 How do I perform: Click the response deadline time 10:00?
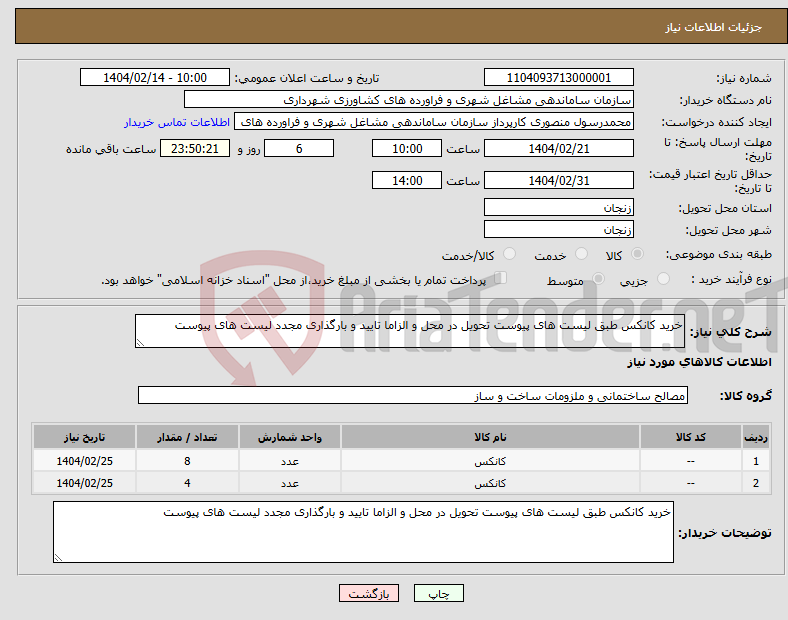pos(407,148)
